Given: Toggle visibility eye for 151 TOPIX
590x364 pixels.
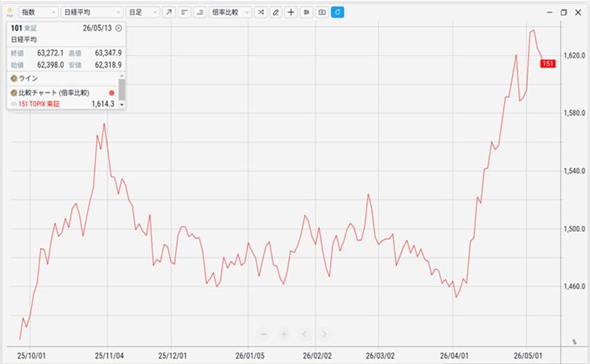Looking at the screenshot, I should (x=14, y=104).
